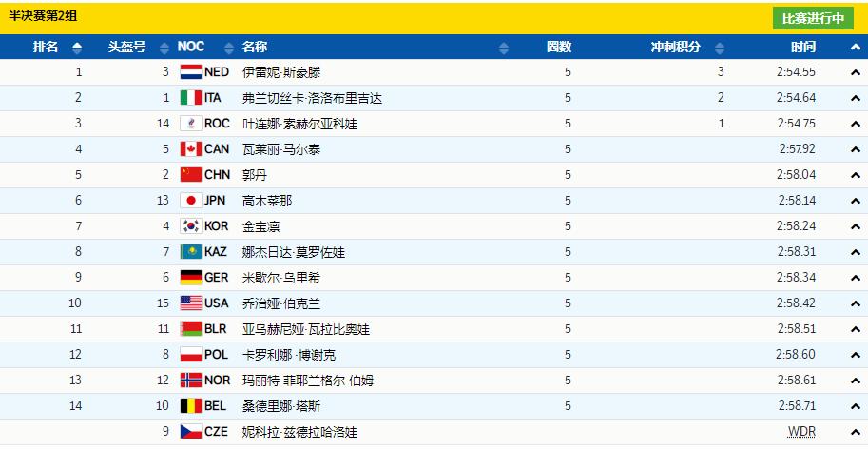Sort by 冲刺积分 column arrows
Viewport: 868px width, 449px height.
[719, 48]
